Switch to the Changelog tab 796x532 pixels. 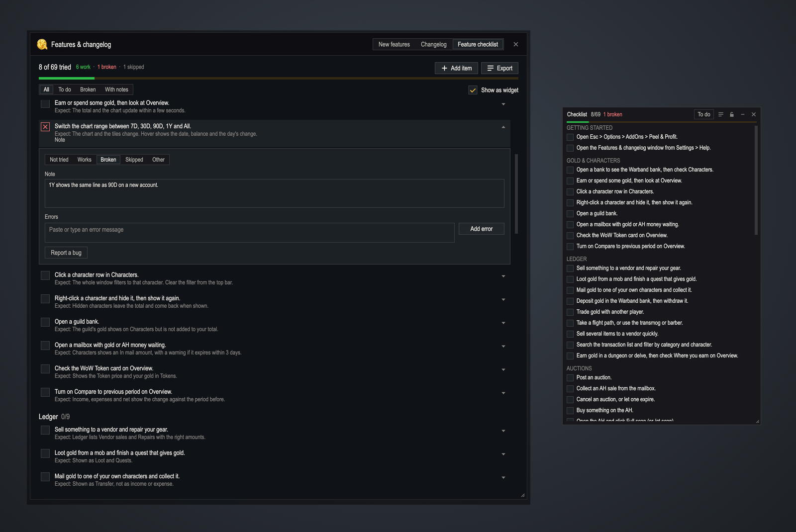click(x=433, y=44)
